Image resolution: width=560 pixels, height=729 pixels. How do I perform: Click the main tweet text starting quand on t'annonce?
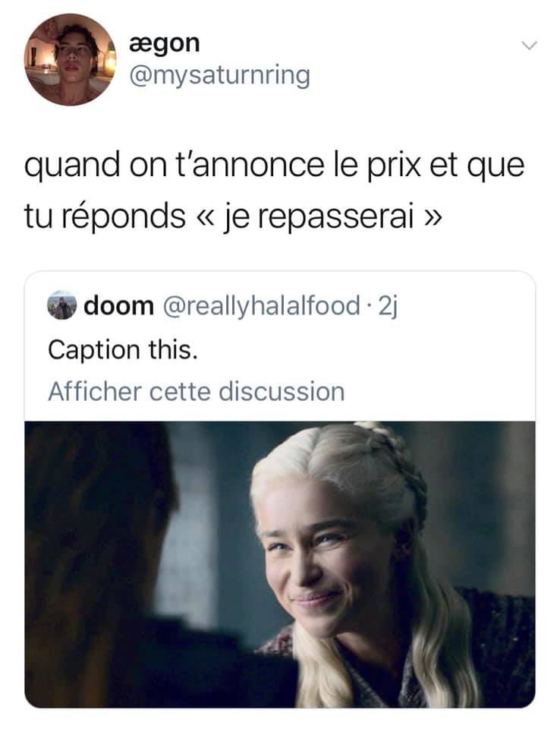tap(274, 190)
